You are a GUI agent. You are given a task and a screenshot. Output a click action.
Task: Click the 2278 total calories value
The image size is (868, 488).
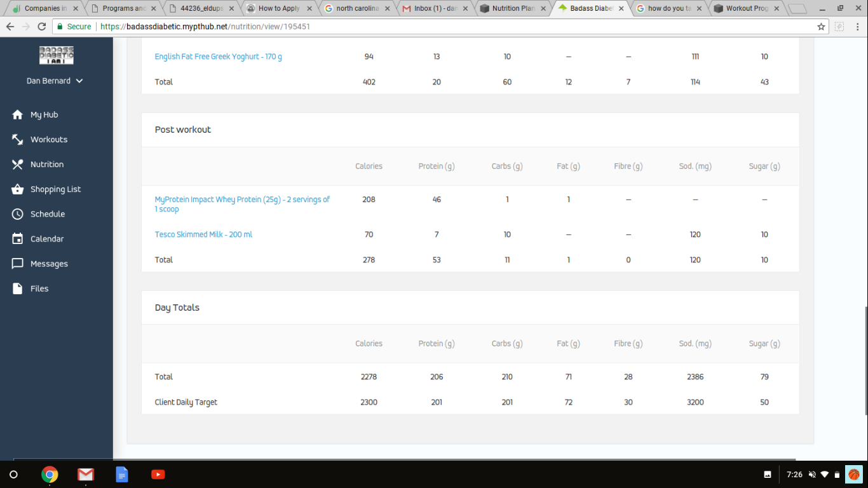click(369, 377)
